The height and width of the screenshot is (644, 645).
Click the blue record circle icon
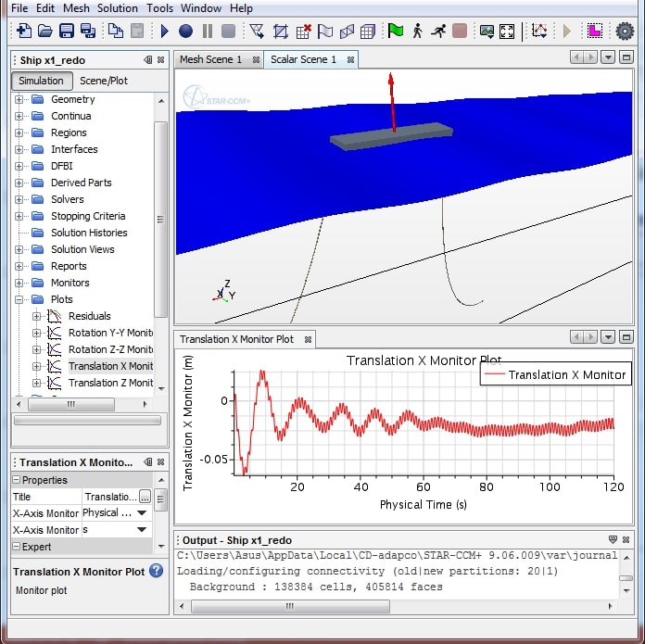pyautogui.click(x=185, y=31)
